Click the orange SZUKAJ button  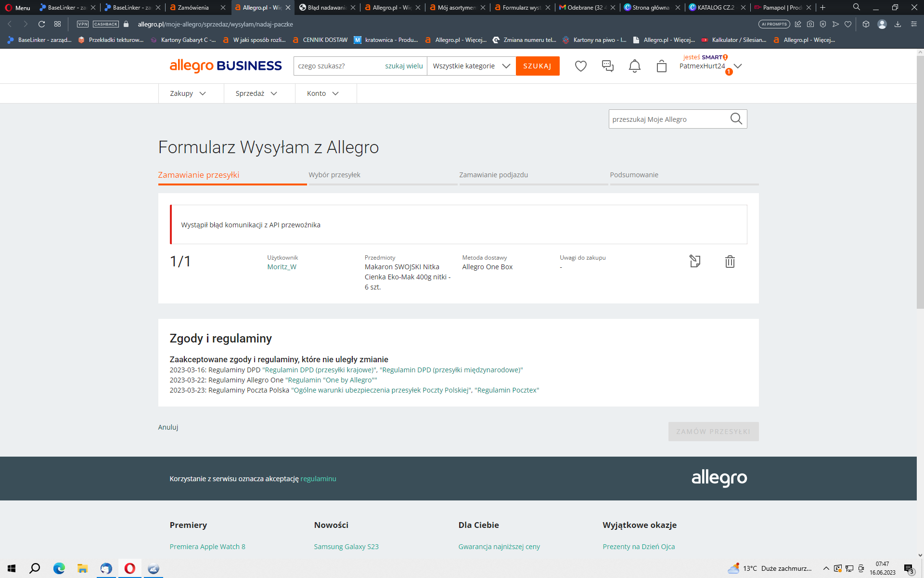[x=538, y=66]
